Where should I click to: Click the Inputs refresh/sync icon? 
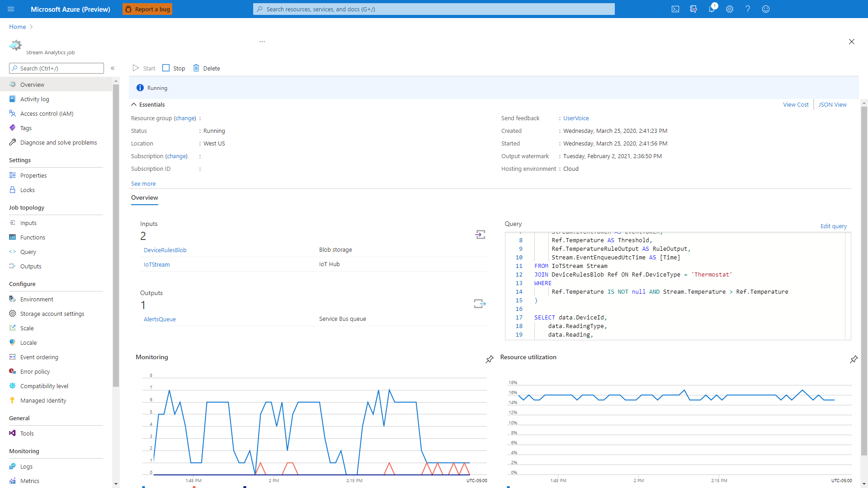480,234
